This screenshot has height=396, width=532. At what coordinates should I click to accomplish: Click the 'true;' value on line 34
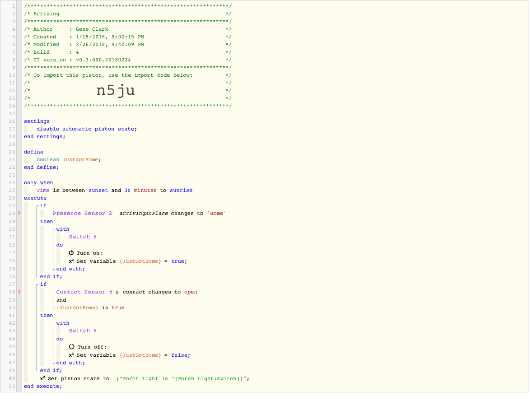179,261
